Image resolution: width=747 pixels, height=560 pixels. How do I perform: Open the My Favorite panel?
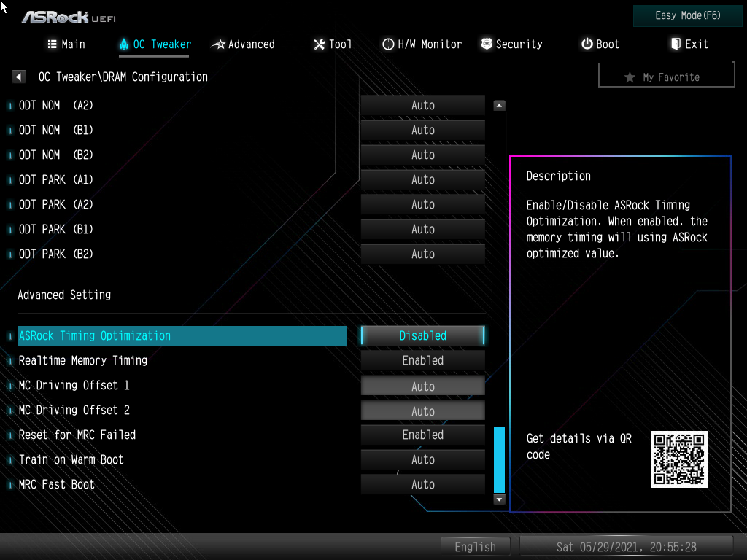tap(665, 75)
